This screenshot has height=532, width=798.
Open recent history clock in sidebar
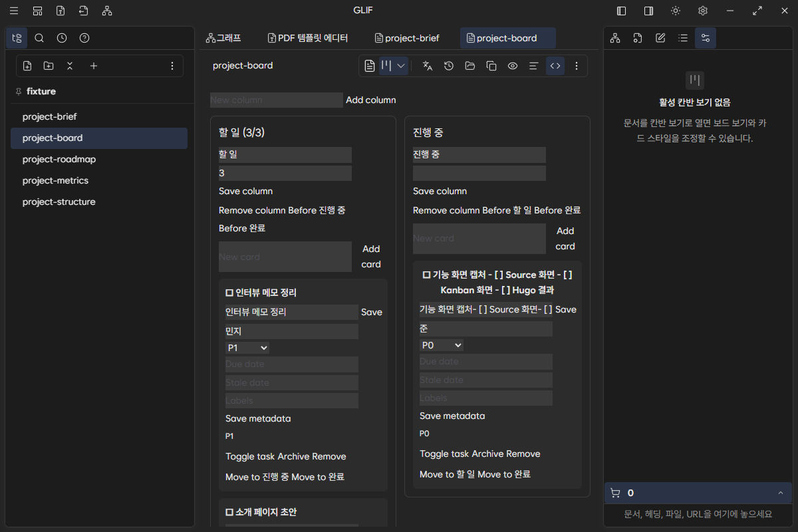click(x=62, y=38)
